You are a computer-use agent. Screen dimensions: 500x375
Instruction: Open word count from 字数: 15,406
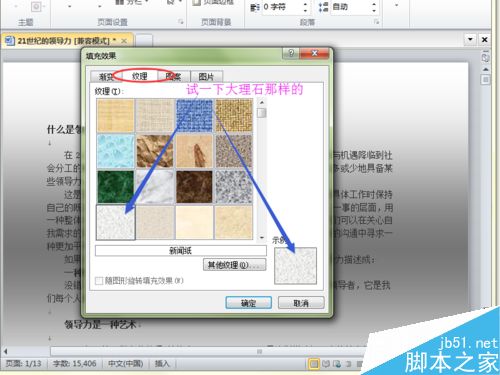[x=75, y=363]
